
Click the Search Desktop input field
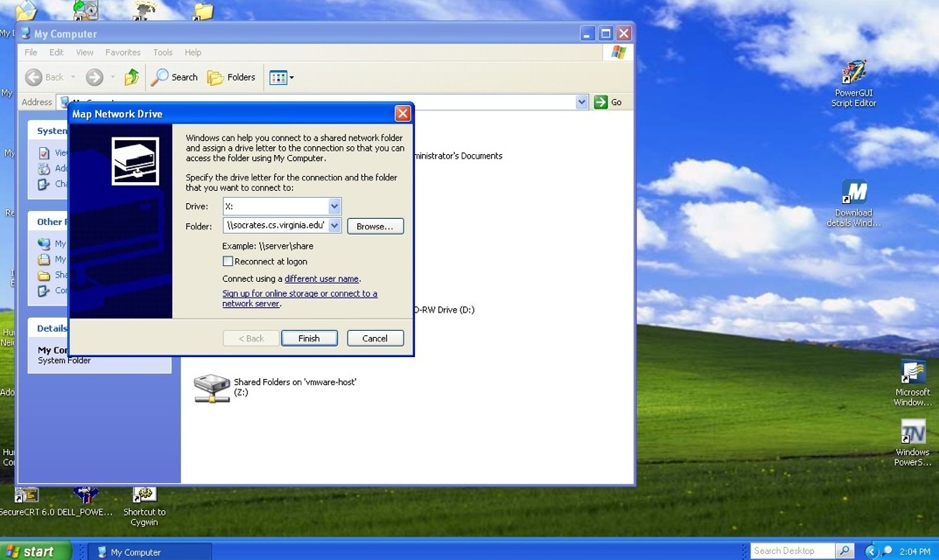pos(792,550)
